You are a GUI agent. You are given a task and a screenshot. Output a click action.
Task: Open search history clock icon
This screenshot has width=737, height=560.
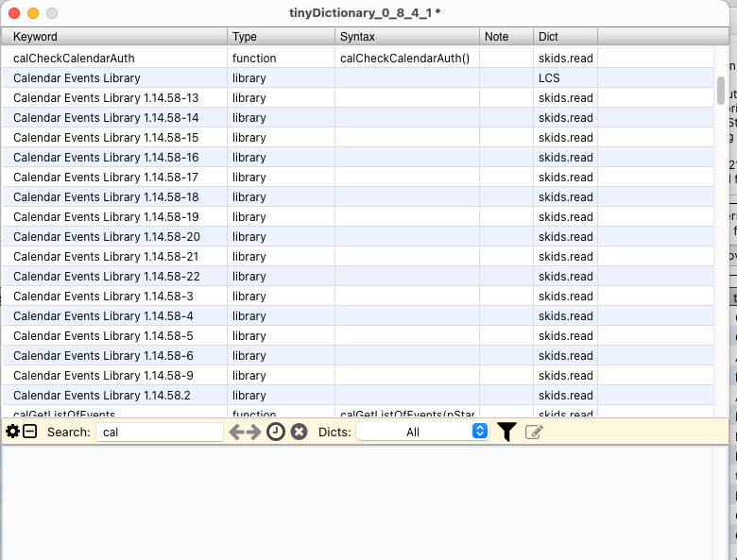[275, 432]
